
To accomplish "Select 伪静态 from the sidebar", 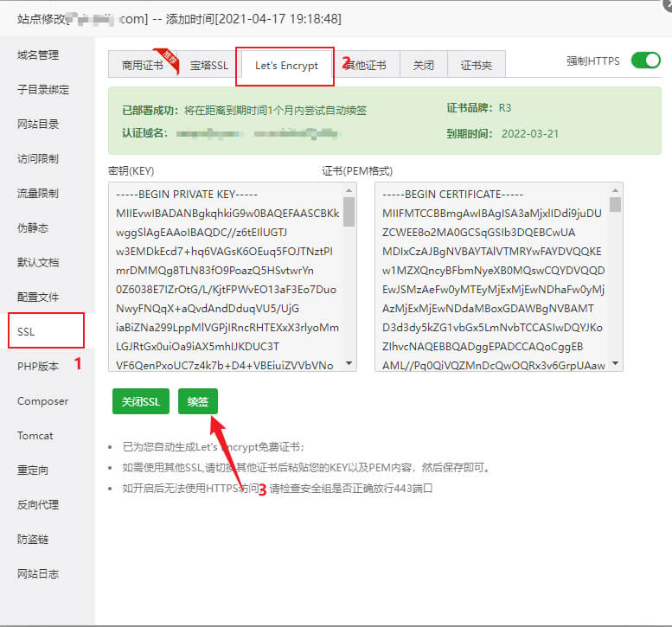I will [33, 228].
